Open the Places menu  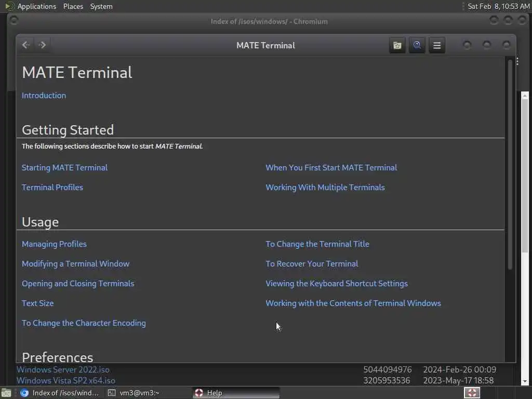tap(73, 6)
